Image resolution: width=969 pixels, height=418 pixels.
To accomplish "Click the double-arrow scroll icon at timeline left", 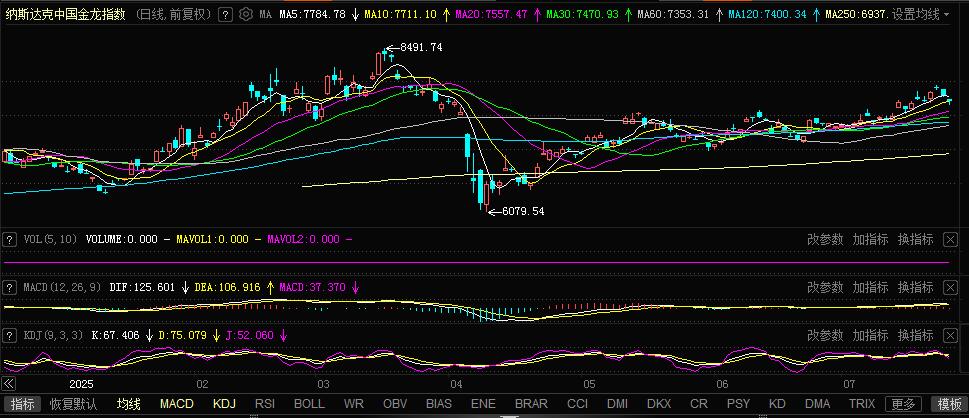I will pos(9,384).
